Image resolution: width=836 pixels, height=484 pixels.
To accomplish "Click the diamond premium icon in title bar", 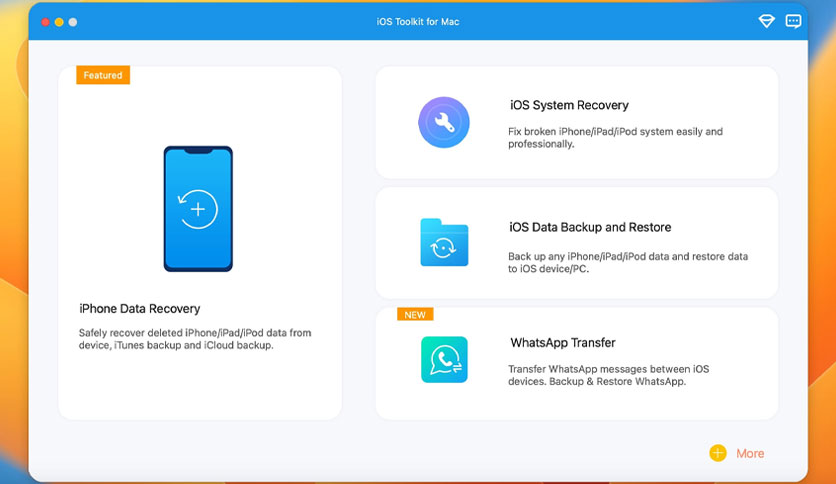I will [x=766, y=21].
